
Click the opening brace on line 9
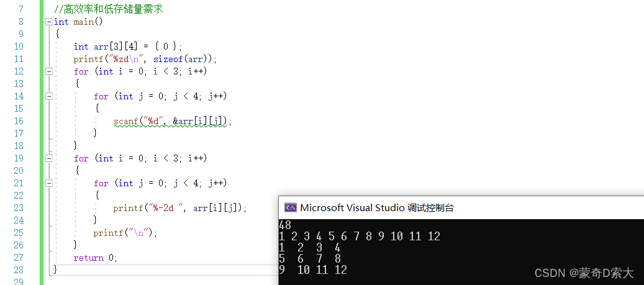[x=57, y=34]
